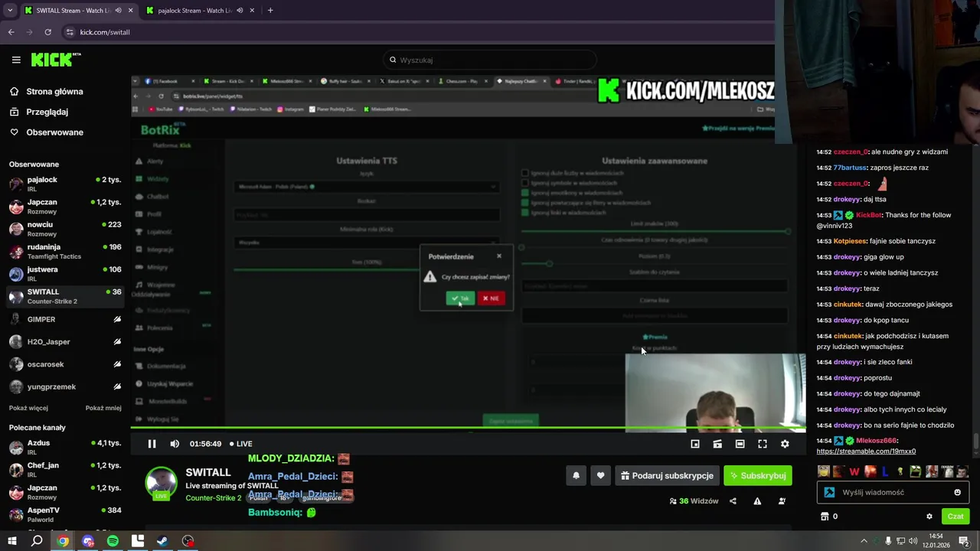Image resolution: width=980 pixels, height=551 pixels.
Task: Click the 36 Widzów viewer count
Action: tap(694, 501)
